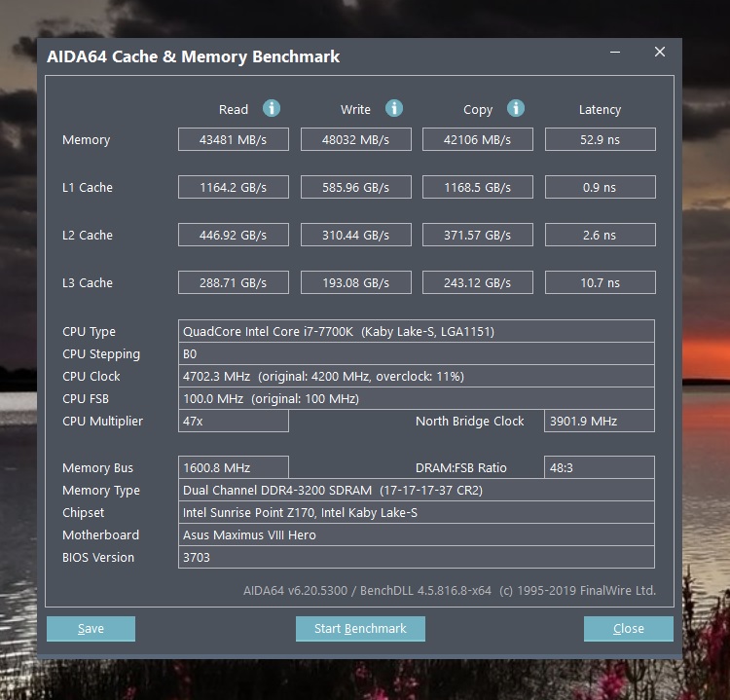The width and height of the screenshot is (730, 700).
Task: Click L2 Cache latency 2.6 ns
Action: point(601,235)
